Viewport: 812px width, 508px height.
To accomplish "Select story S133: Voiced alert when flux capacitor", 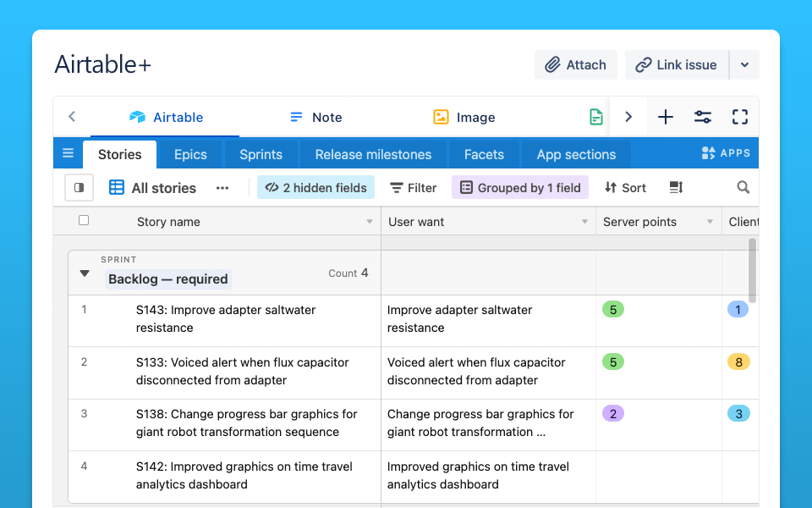I will point(243,371).
